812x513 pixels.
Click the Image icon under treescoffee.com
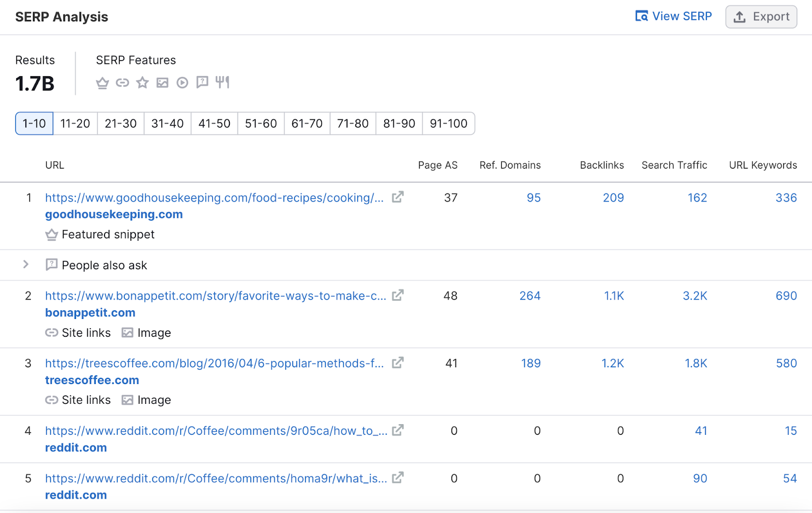click(127, 400)
